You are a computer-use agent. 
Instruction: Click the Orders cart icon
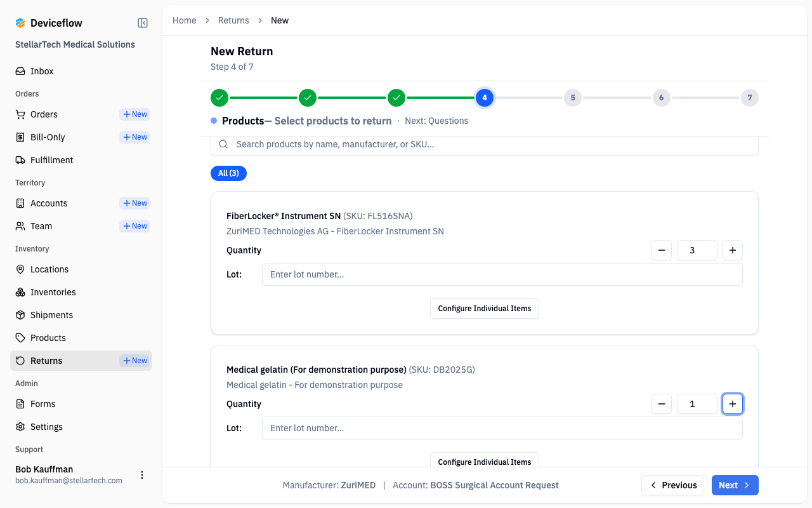coord(20,114)
